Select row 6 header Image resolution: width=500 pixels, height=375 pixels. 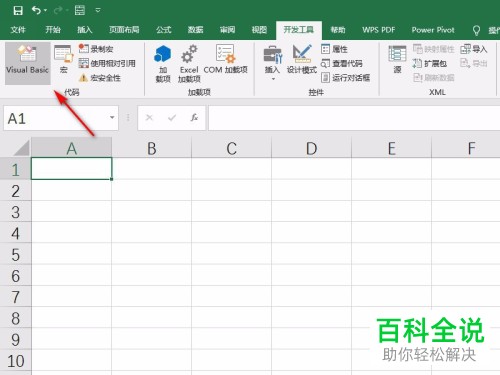pos(15,275)
